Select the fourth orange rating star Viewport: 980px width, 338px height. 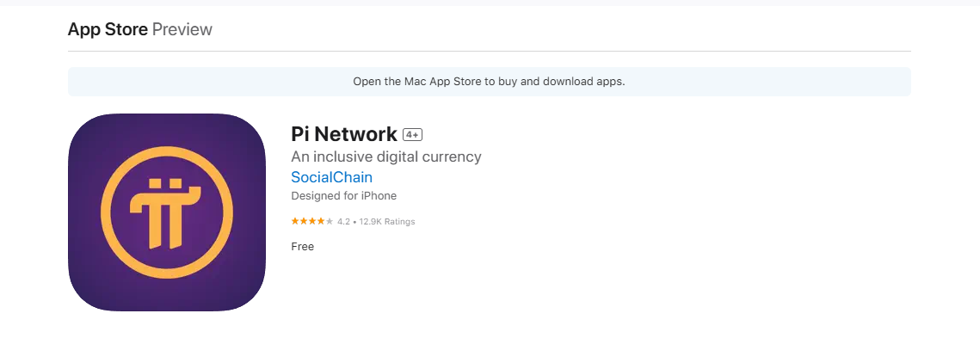click(321, 221)
